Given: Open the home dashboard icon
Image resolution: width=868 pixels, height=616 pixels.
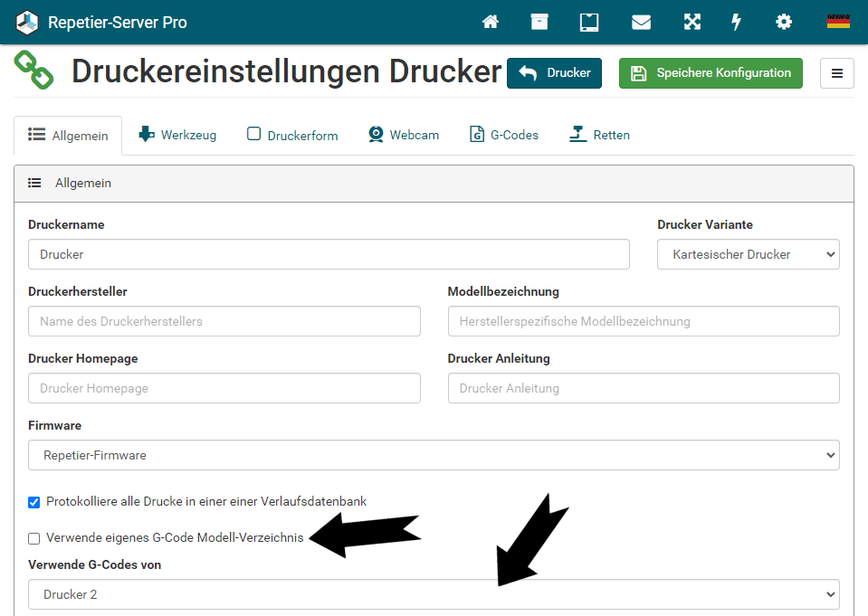Looking at the screenshot, I should [x=490, y=22].
